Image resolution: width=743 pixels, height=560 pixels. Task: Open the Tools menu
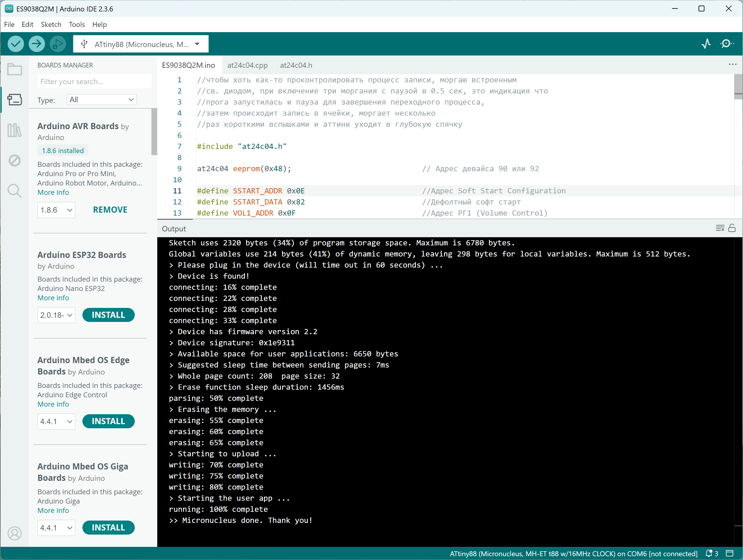point(77,25)
